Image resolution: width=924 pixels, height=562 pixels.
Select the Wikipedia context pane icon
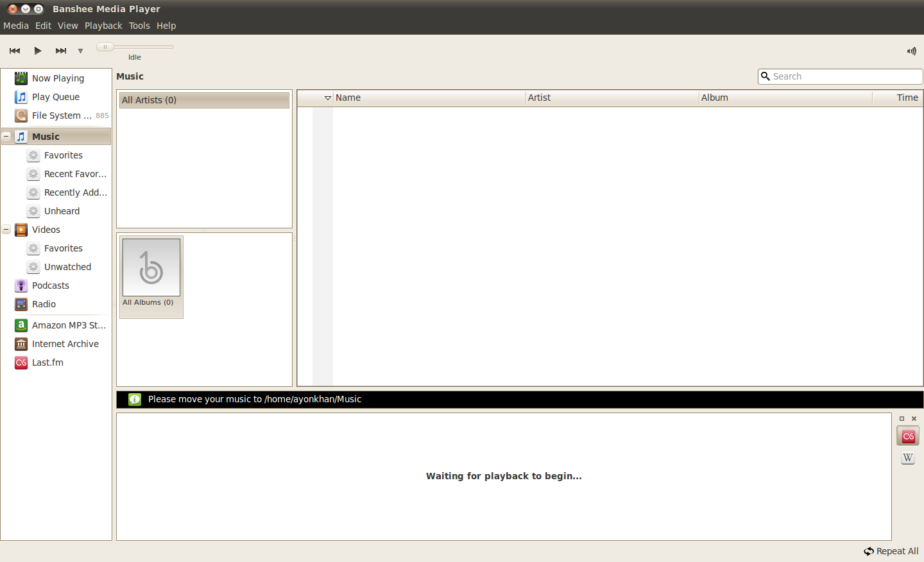(x=908, y=458)
